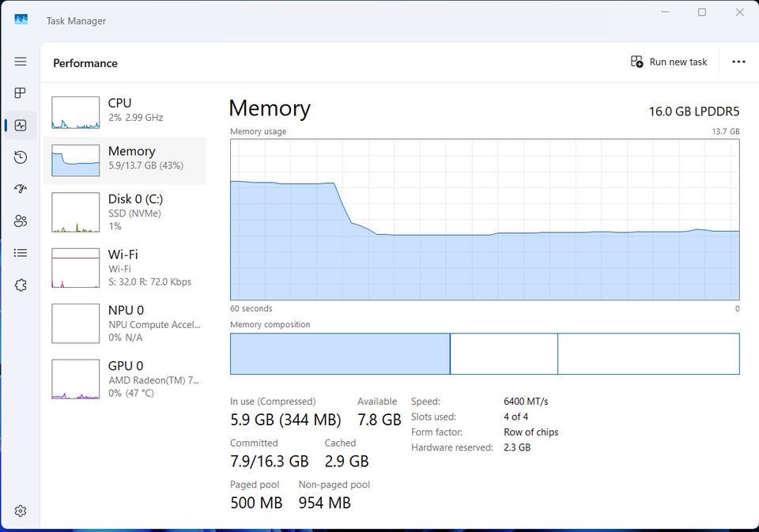759x532 pixels.
Task: Click the 954 MB Non-paged pool value
Action: 324,503
